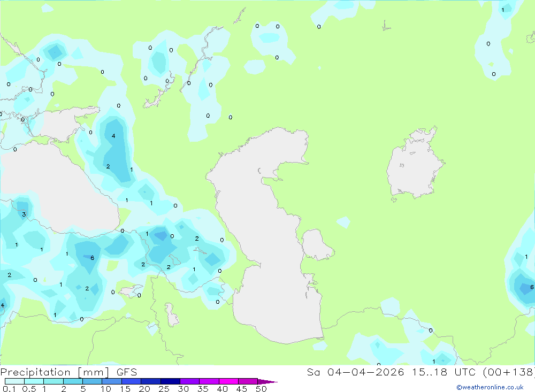Screen dimensions: 535x392
Task: Click the 30–35 mm violet legend swatch
Action: point(190,381)
